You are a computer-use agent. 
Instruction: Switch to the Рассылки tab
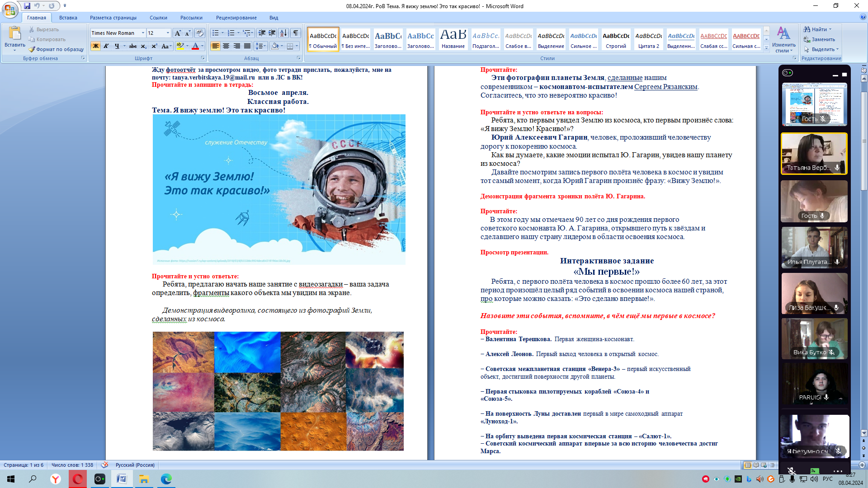point(191,18)
